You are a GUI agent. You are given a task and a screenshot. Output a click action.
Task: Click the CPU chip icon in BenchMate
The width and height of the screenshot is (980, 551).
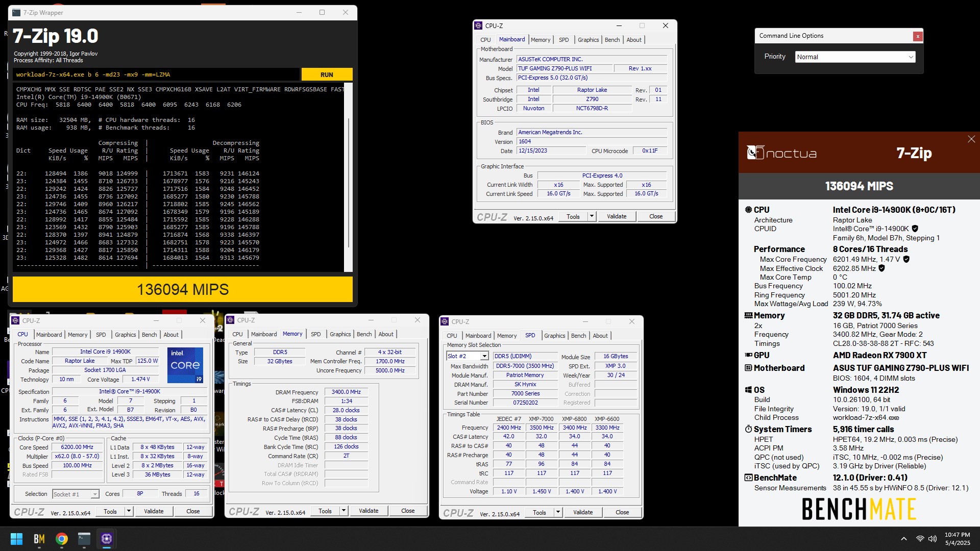pos(748,210)
